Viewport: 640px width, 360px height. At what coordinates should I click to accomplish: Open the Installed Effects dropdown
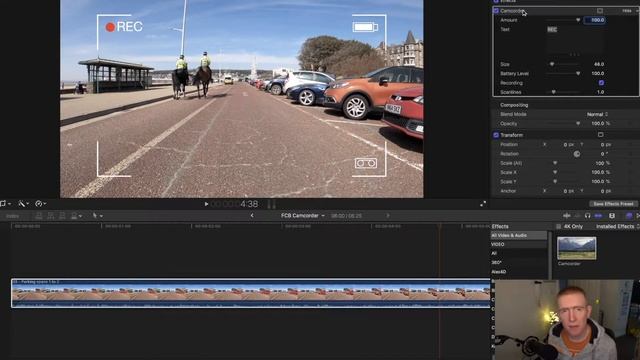coord(617,227)
